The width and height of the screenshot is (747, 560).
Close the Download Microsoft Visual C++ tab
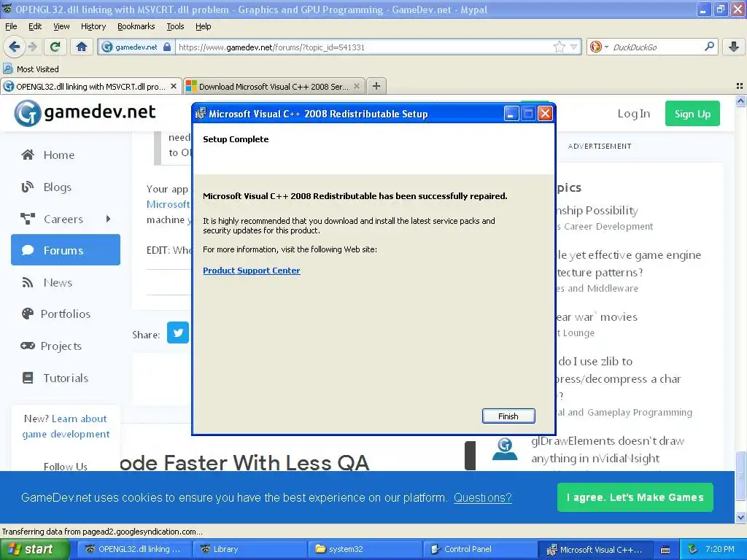tap(356, 86)
